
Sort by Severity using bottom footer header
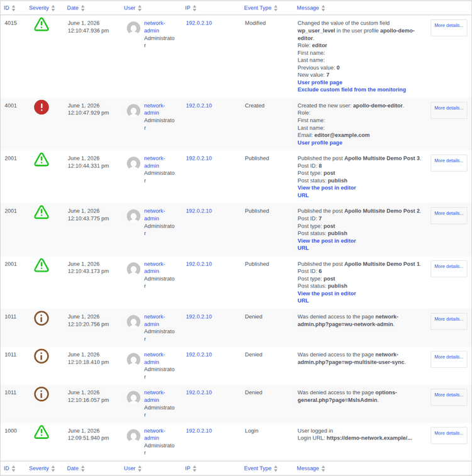coord(42,468)
